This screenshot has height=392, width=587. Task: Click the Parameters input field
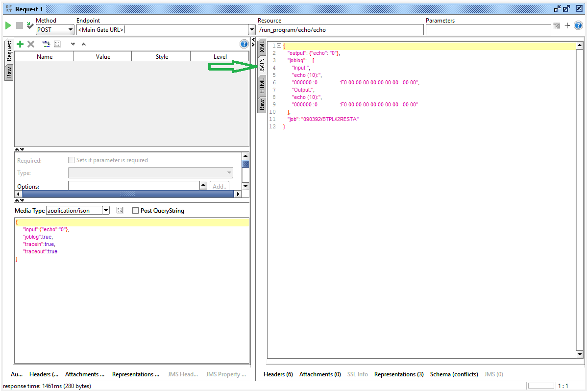[x=488, y=29]
